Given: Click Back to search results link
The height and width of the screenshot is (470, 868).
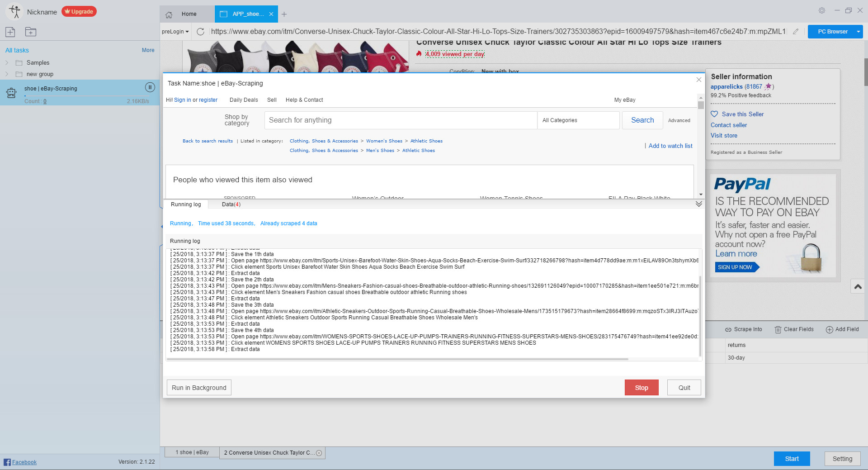Looking at the screenshot, I should click(x=208, y=141).
